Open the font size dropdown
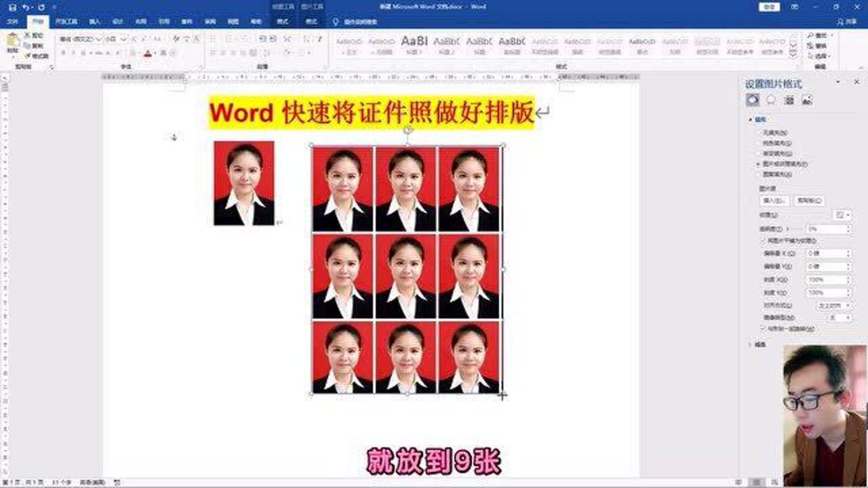 pos(123,39)
